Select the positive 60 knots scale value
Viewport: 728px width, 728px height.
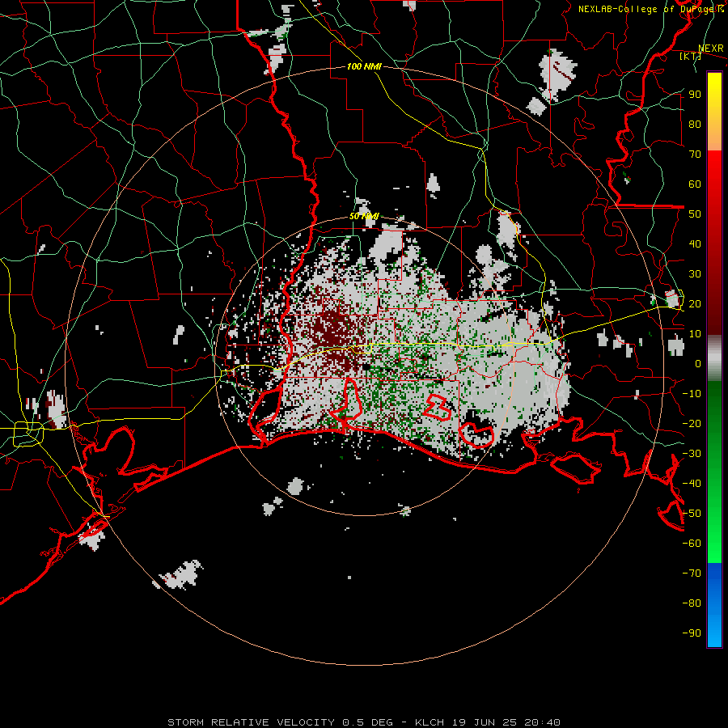[695, 184]
